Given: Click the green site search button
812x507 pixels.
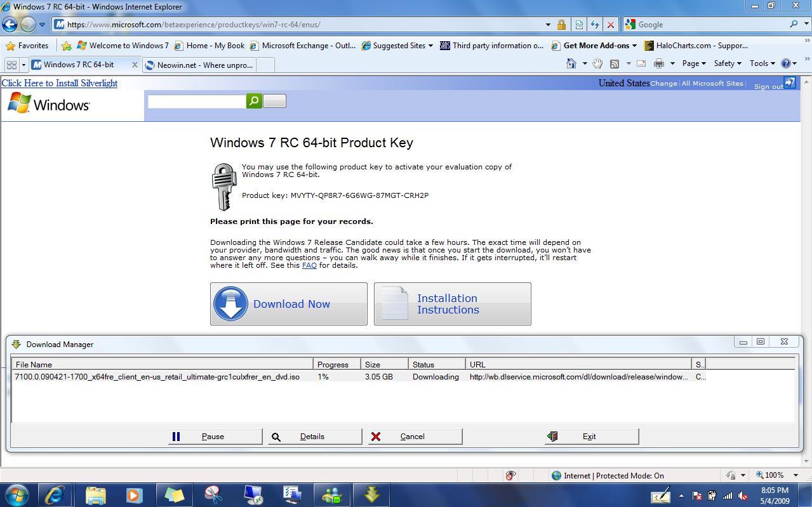Looking at the screenshot, I should point(254,101).
